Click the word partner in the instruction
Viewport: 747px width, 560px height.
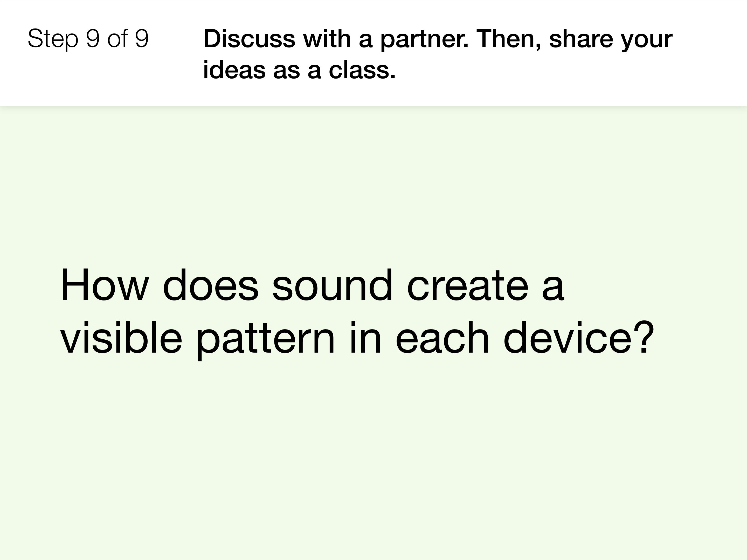425,40
